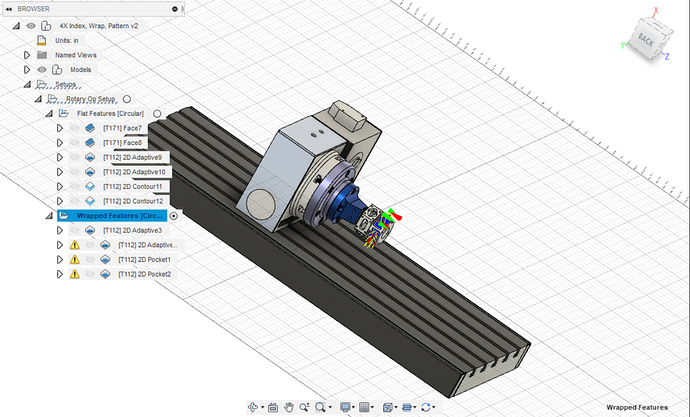Collapse the BROWSER panel with double-arrow
The height and width of the screenshot is (417, 690).
[x=8, y=9]
